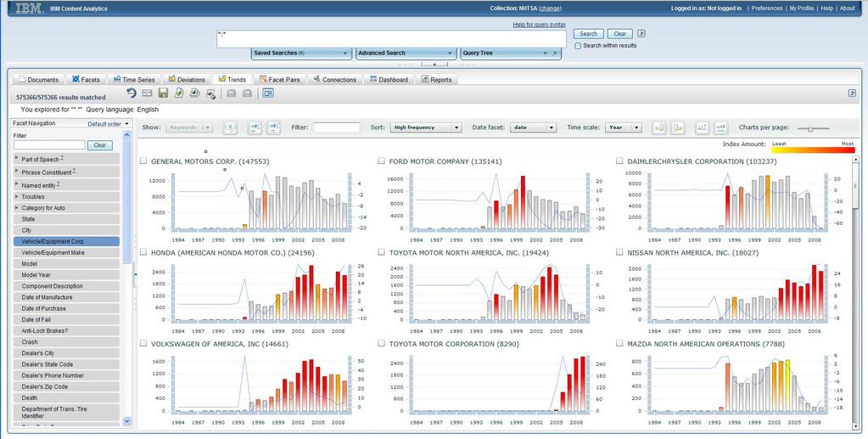Open the Advanced Search dropdown
This screenshot has width=868, height=439.
pos(406,53)
